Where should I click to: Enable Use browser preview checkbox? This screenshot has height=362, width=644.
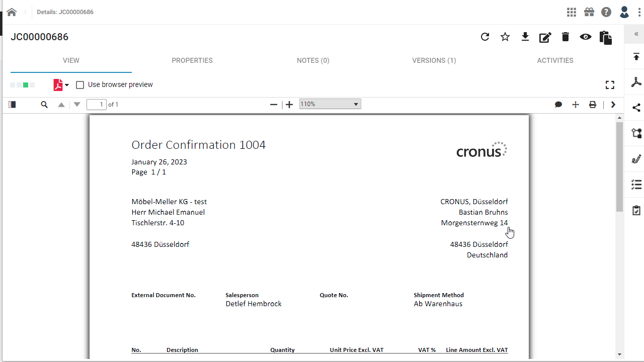click(80, 85)
